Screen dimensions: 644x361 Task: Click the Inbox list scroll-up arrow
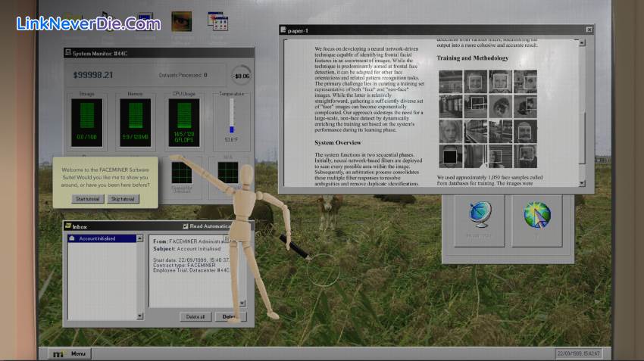pos(140,238)
